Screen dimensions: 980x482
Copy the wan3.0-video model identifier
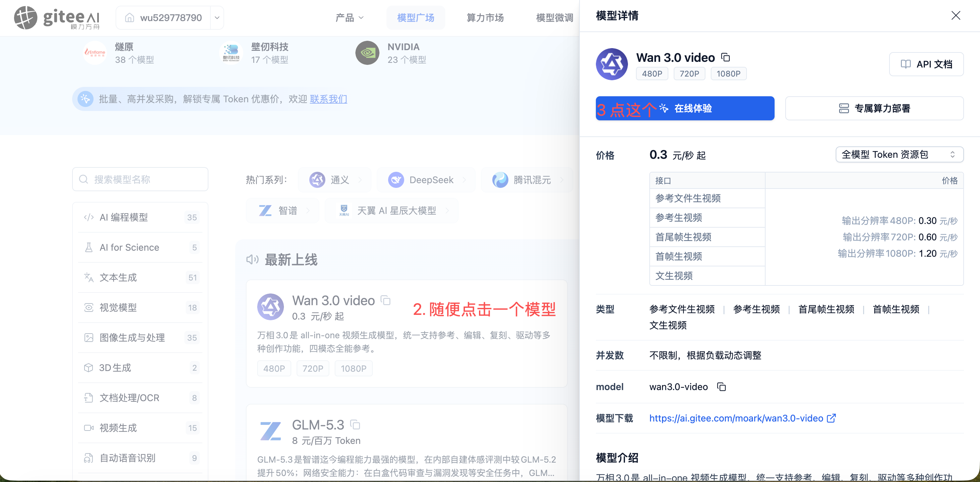click(721, 387)
